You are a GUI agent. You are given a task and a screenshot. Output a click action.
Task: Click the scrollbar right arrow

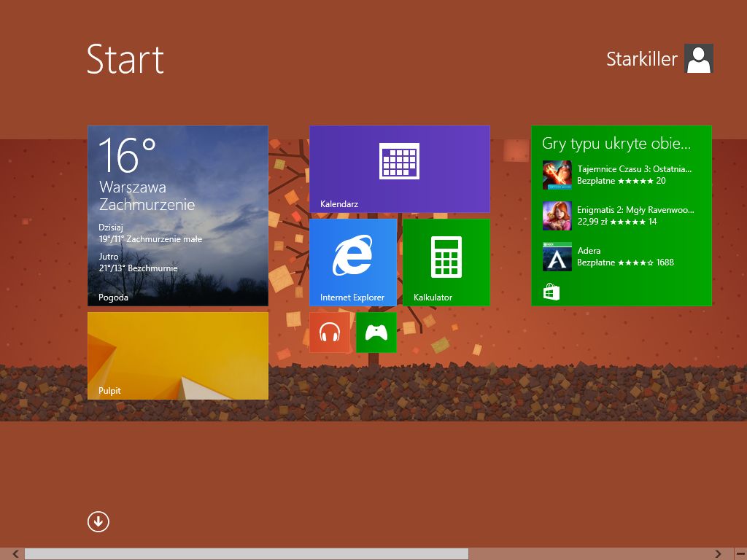718,553
